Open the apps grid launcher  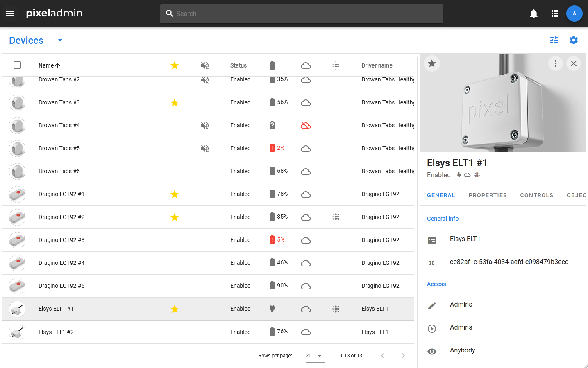(555, 14)
